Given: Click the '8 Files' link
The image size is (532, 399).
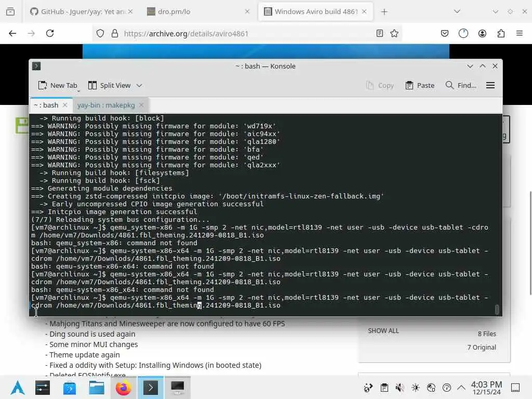Looking at the screenshot, I should click(487, 334).
